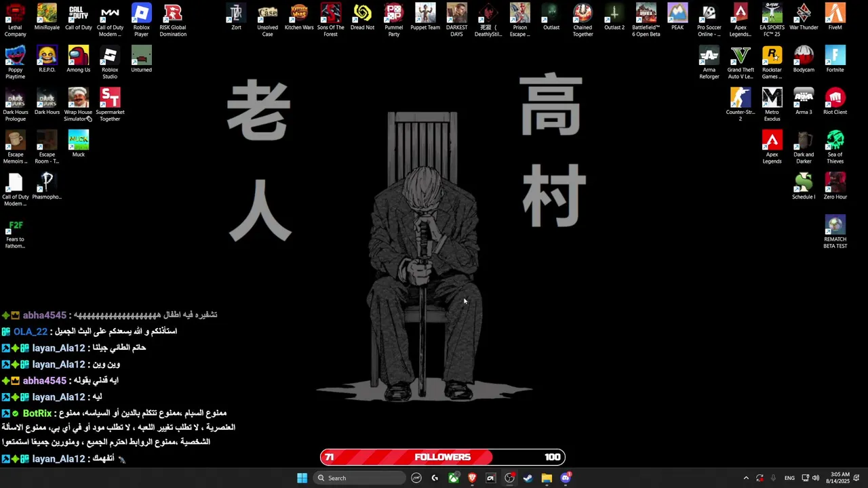Image resolution: width=868 pixels, height=488 pixels.
Task: Select the Roblox Studio icon
Action: 110,62
